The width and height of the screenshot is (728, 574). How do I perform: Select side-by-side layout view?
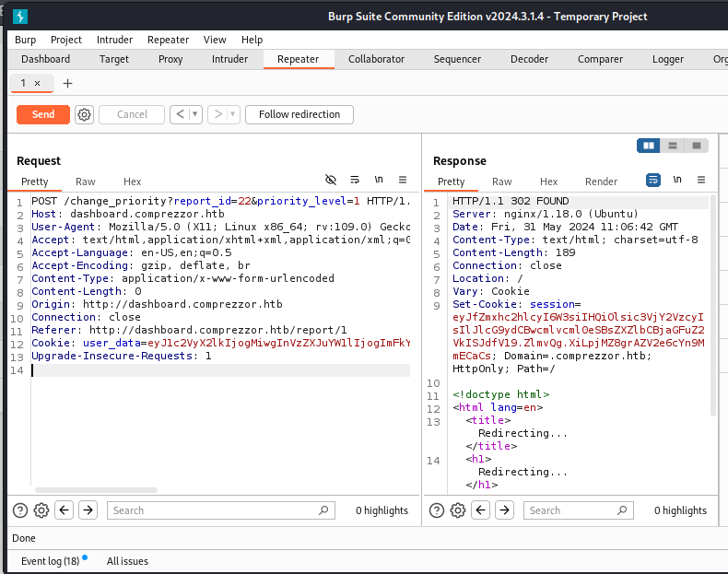click(648, 146)
